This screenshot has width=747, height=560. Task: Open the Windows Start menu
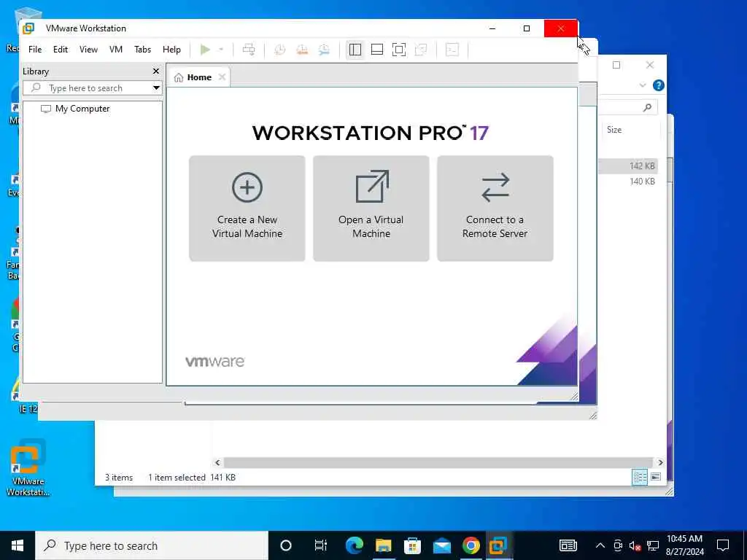click(18, 545)
